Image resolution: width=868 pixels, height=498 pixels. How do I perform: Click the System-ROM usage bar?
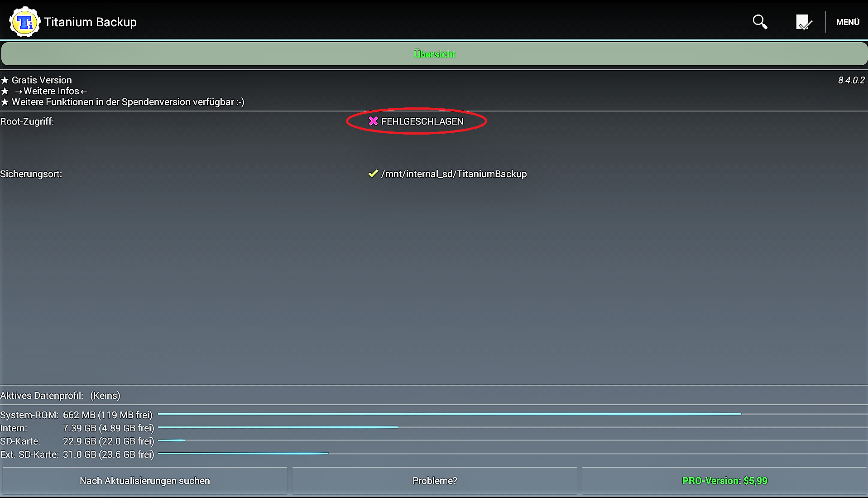click(x=513, y=414)
